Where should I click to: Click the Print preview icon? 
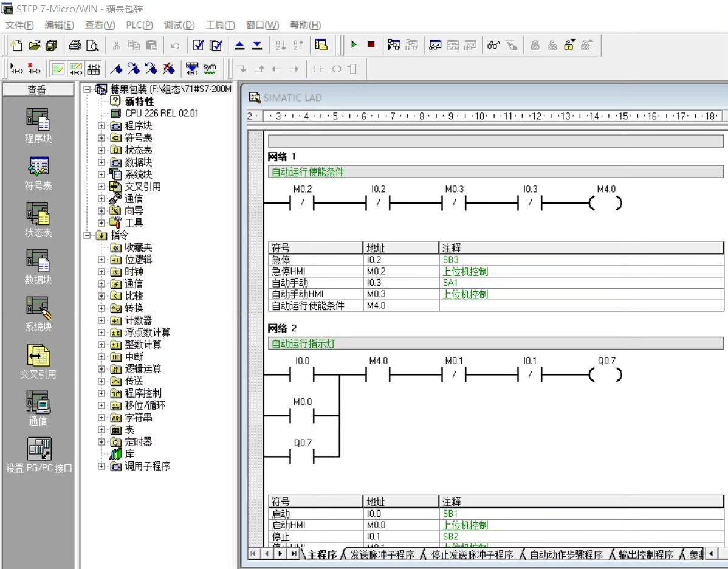[x=92, y=45]
